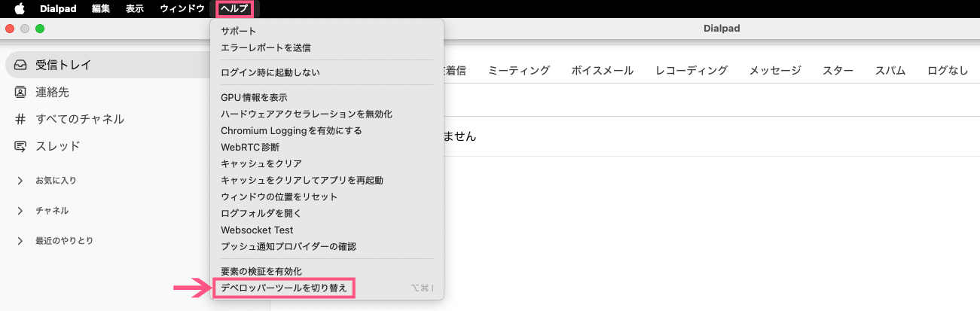The image size is (980, 311).
Task: Select ログフォルダを開く menu entry
Action: click(327, 214)
